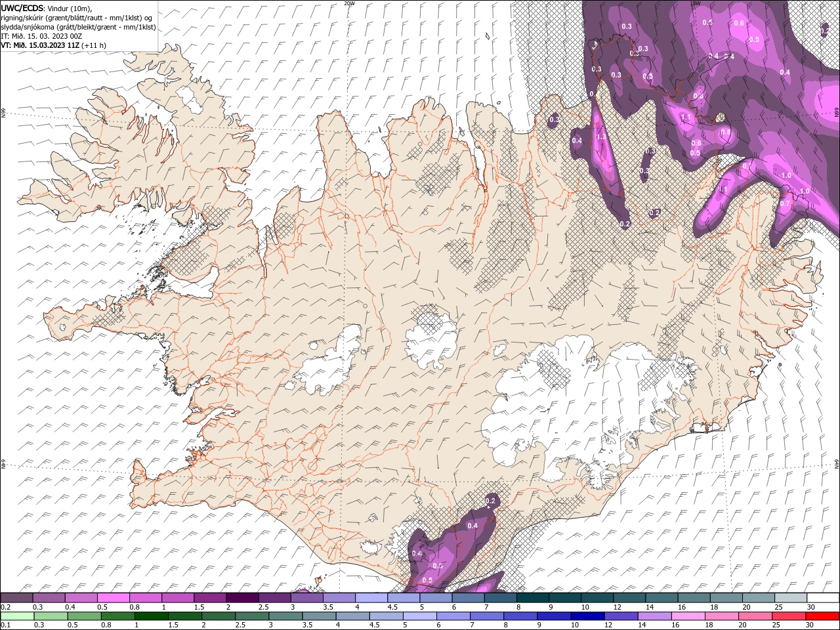
Task: Click the 2.5–3 swatch in lower legend row
Action: pyautogui.click(x=251, y=616)
